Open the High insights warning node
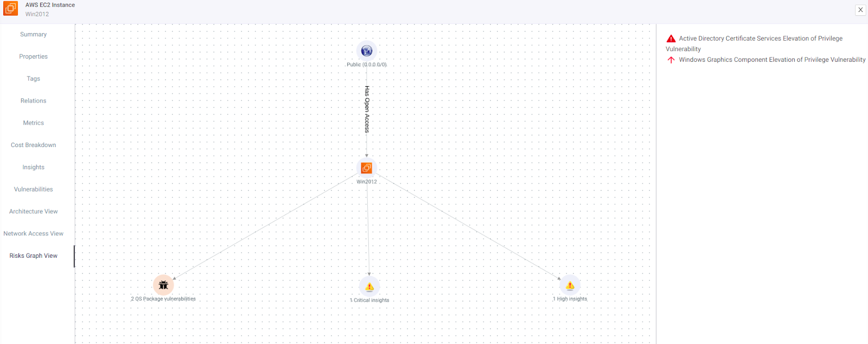This screenshot has height=344, width=868. 570,285
